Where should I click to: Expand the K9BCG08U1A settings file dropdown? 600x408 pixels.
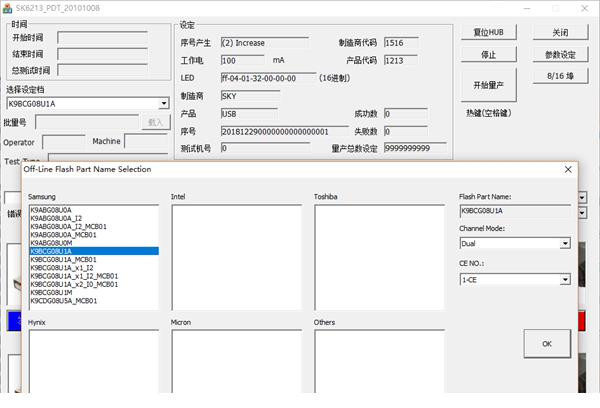164,103
